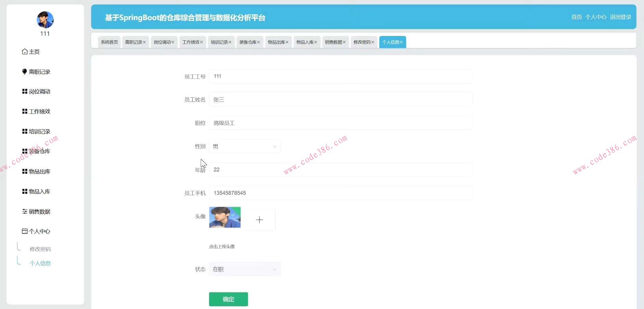This screenshot has height=309, width=644.
Task: Expand the 修改密码 submenu item
Action: [41, 248]
